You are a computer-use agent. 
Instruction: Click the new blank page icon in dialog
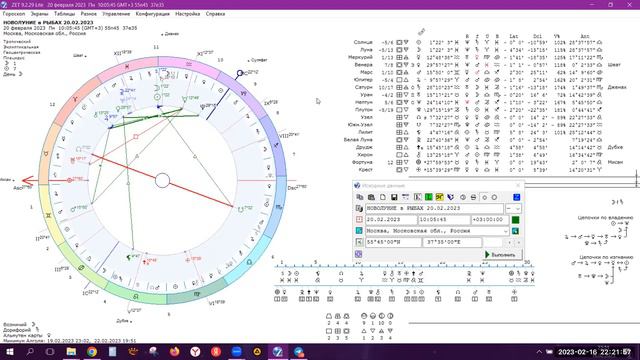click(x=383, y=197)
